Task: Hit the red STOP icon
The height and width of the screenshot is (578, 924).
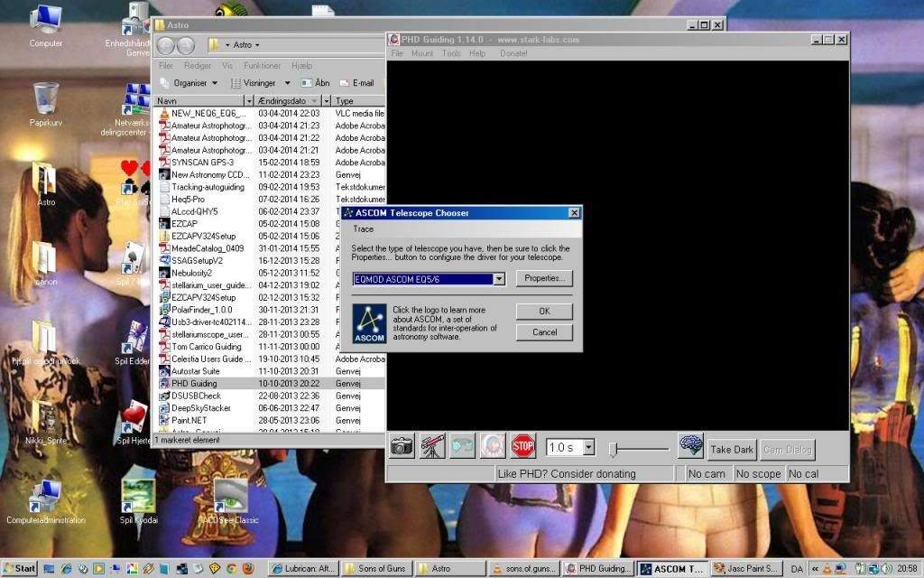Action: (x=522, y=446)
